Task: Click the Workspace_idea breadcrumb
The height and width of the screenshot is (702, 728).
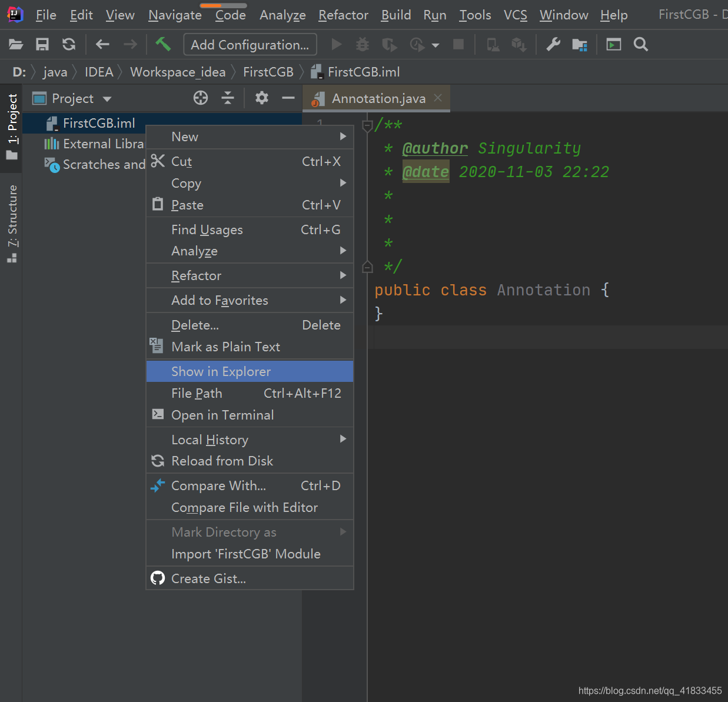Action: [178, 72]
